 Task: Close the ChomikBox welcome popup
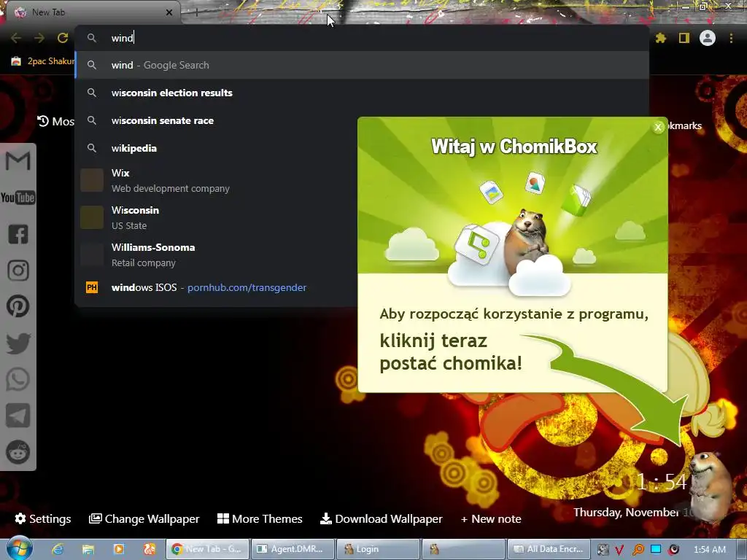(658, 127)
